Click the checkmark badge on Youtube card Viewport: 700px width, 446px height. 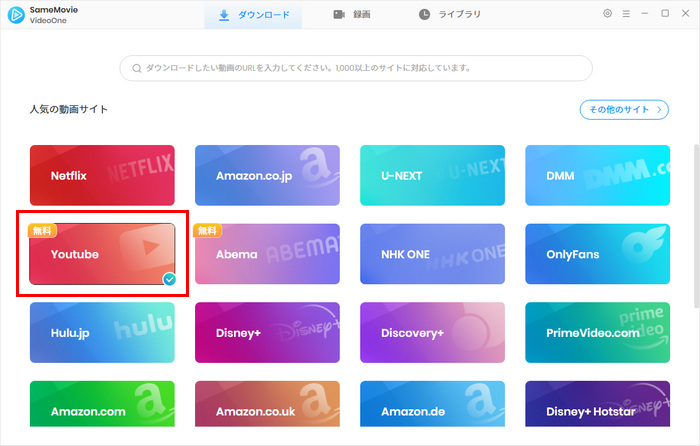coord(169,279)
